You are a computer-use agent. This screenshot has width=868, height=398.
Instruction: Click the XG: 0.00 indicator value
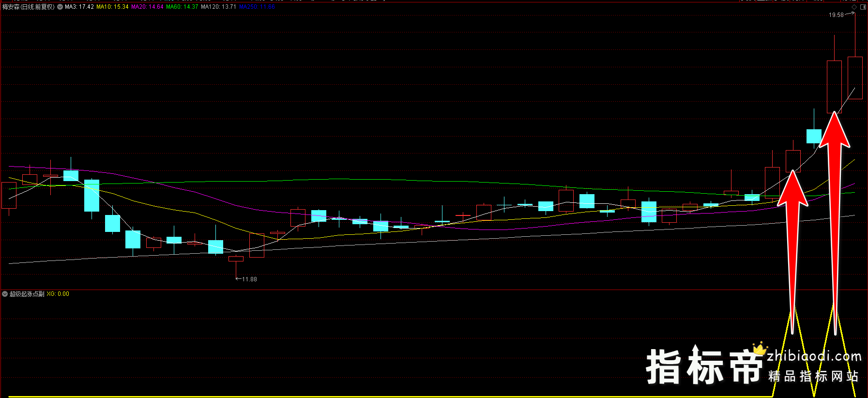click(58, 294)
